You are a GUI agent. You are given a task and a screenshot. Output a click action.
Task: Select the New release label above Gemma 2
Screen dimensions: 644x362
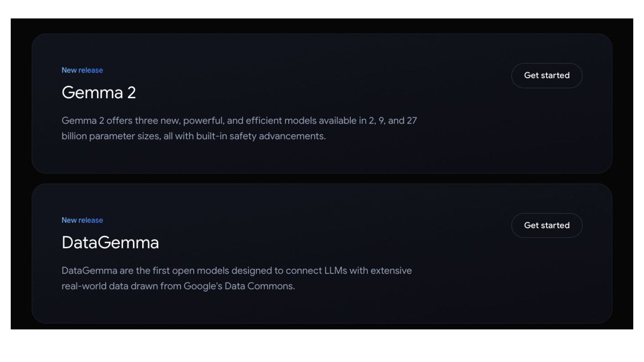click(82, 70)
